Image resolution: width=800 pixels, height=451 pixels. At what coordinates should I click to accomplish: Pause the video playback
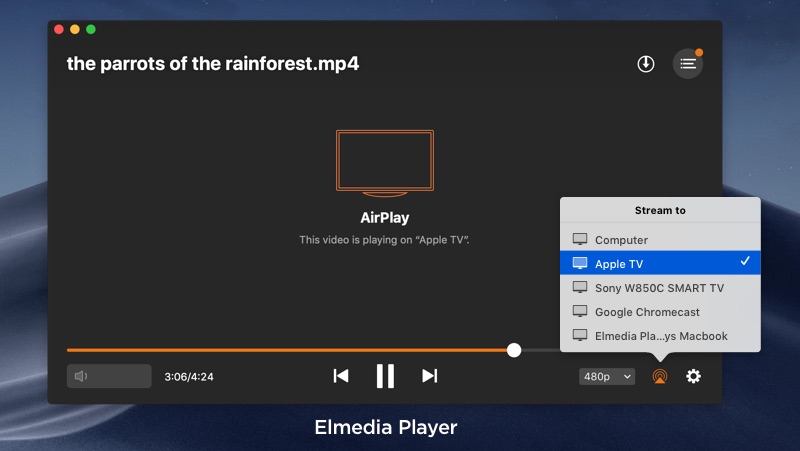pos(385,376)
